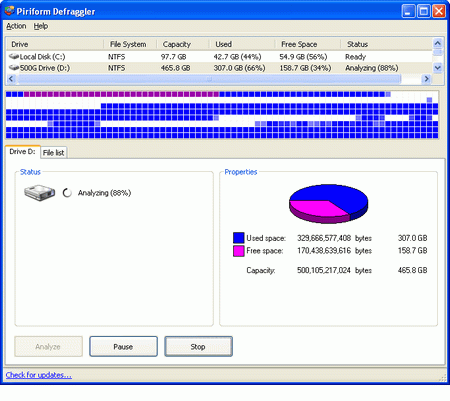Click the hard drive icon in Status panel
Viewport: 450px width, 401px height.
pos(39,193)
